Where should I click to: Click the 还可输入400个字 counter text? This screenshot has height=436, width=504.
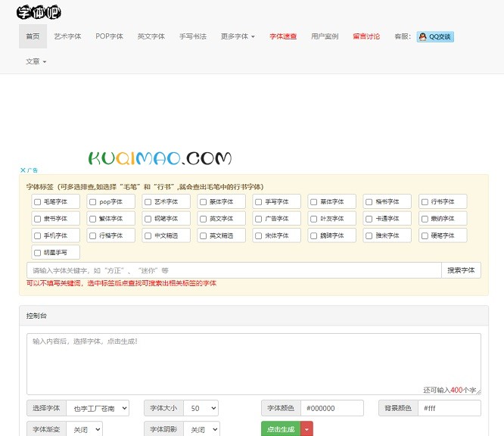point(450,390)
